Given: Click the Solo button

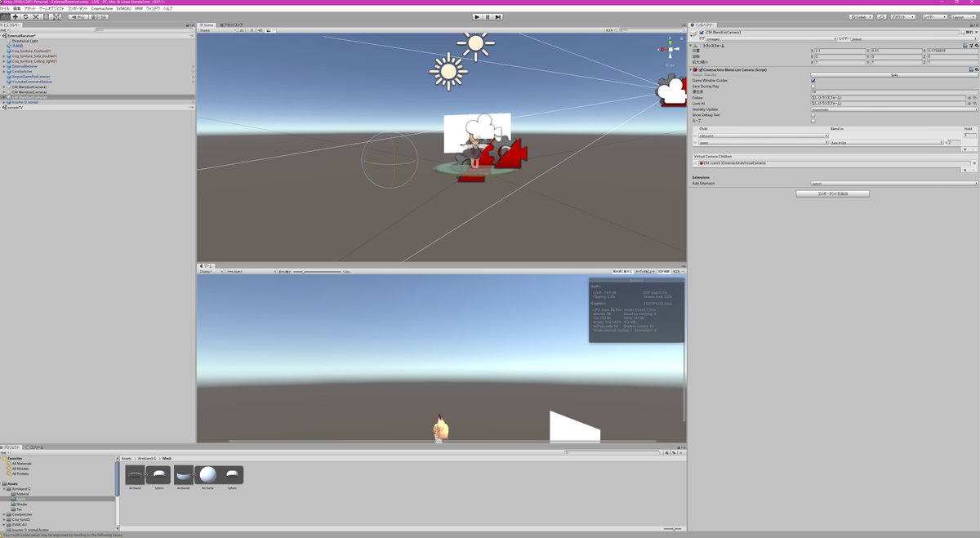Looking at the screenshot, I should (894, 75).
